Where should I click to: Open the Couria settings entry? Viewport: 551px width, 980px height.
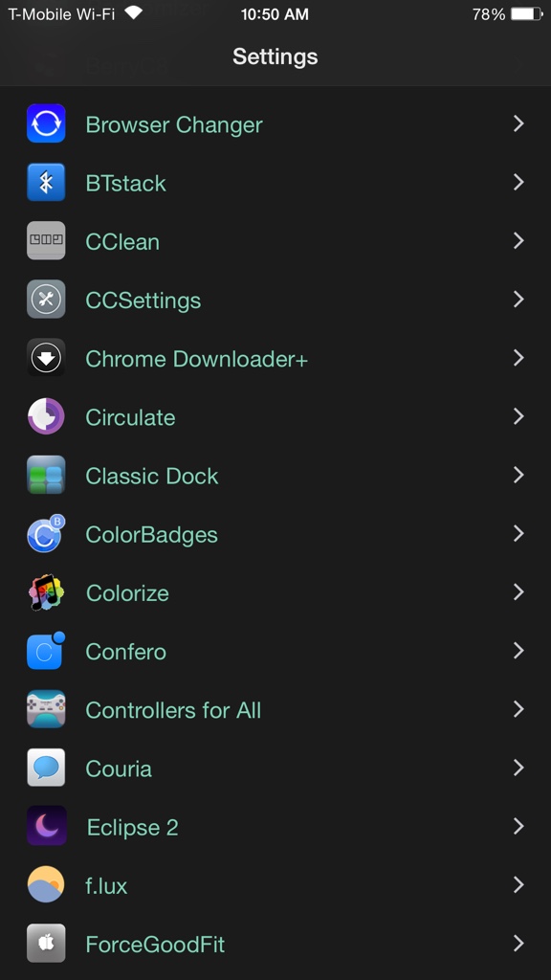[275, 768]
